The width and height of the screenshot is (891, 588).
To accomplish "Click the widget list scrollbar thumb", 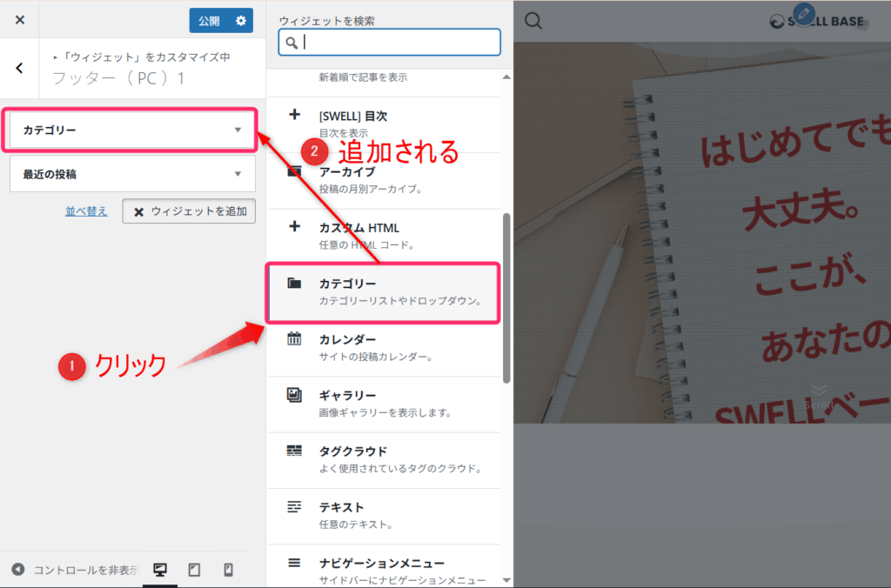I will click(506, 298).
